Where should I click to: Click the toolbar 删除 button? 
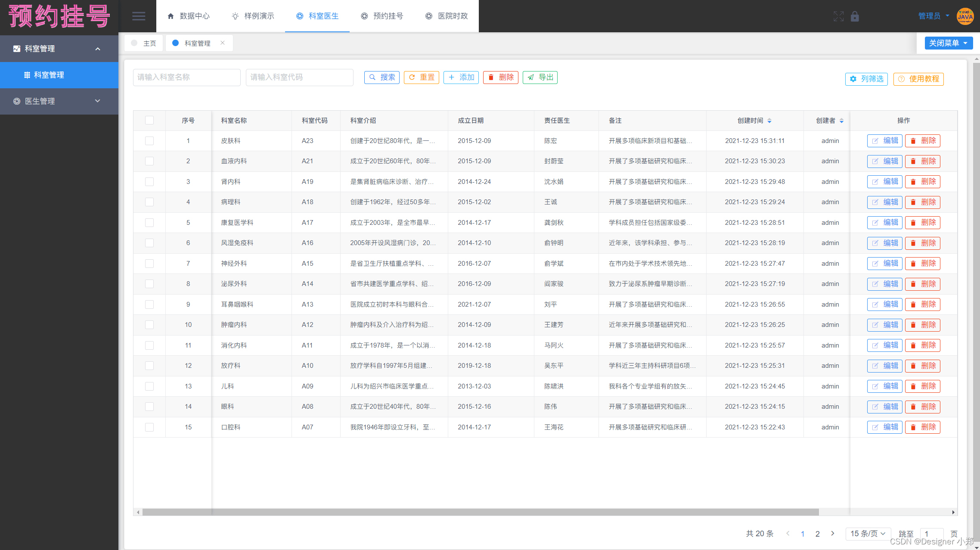[501, 77]
